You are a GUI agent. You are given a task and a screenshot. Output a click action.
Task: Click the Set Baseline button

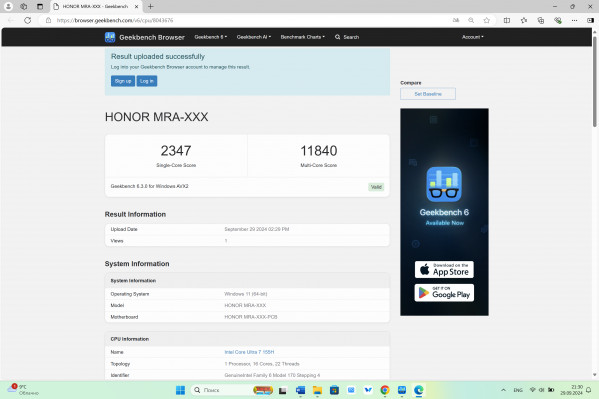428,94
